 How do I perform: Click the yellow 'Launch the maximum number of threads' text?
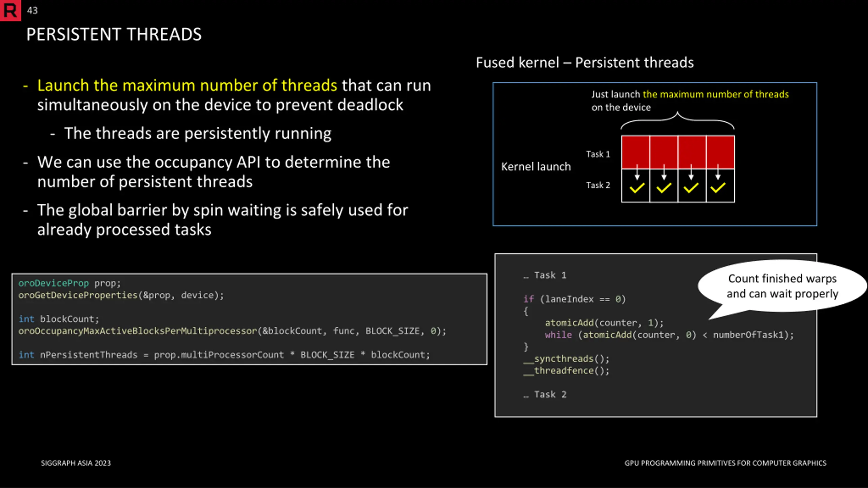187,85
